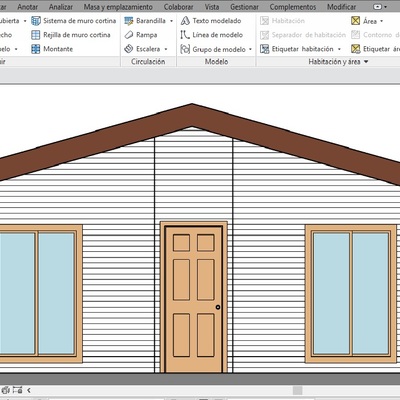The width and height of the screenshot is (400, 400).
Task: Switch to the Gestionar tab
Action: click(x=244, y=7)
